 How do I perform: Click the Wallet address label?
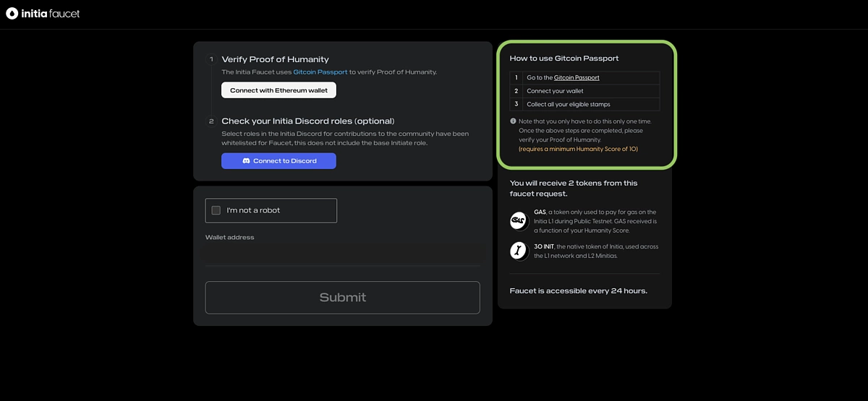pyautogui.click(x=229, y=237)
